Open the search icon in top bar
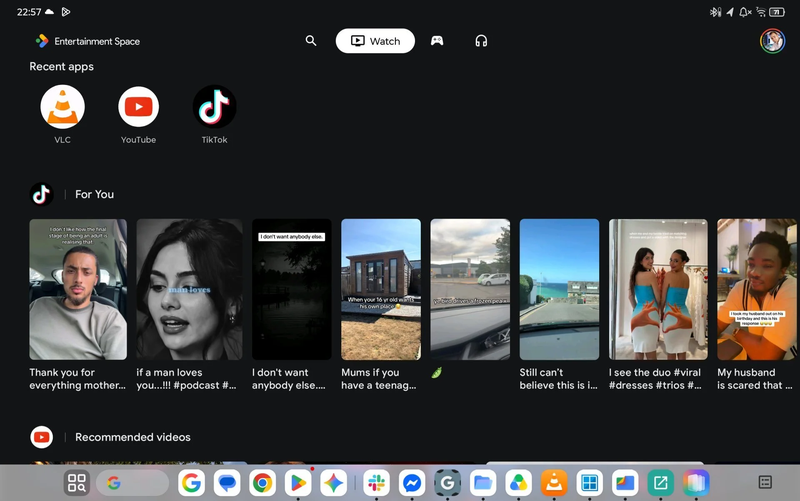800x501 pixels. [x=311, y=41]
